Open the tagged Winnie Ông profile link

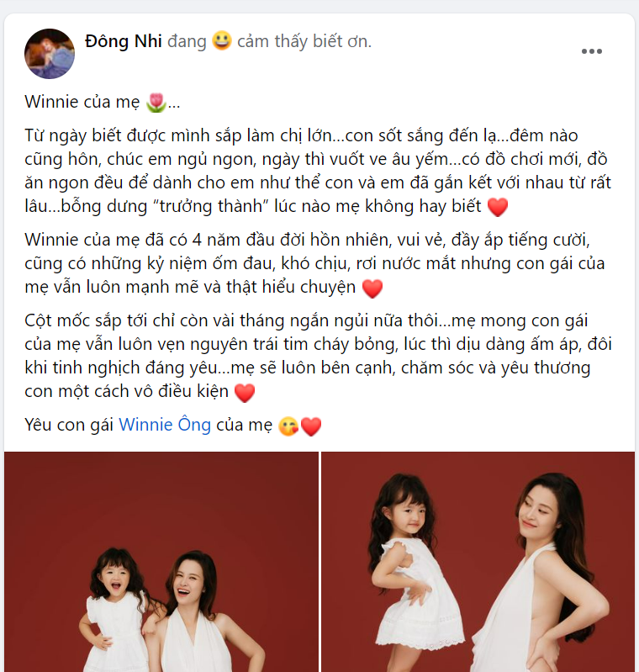(165, 425)
